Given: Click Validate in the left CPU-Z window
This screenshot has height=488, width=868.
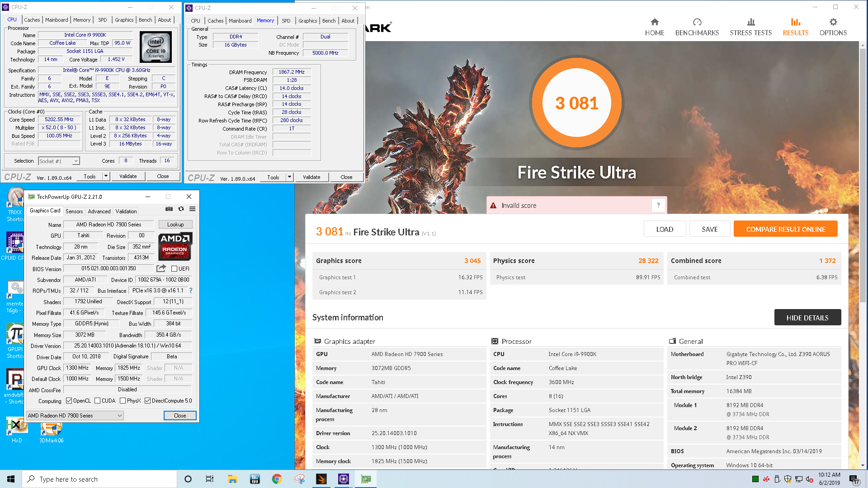Looking at the screenshot, I should pos(128,176).
